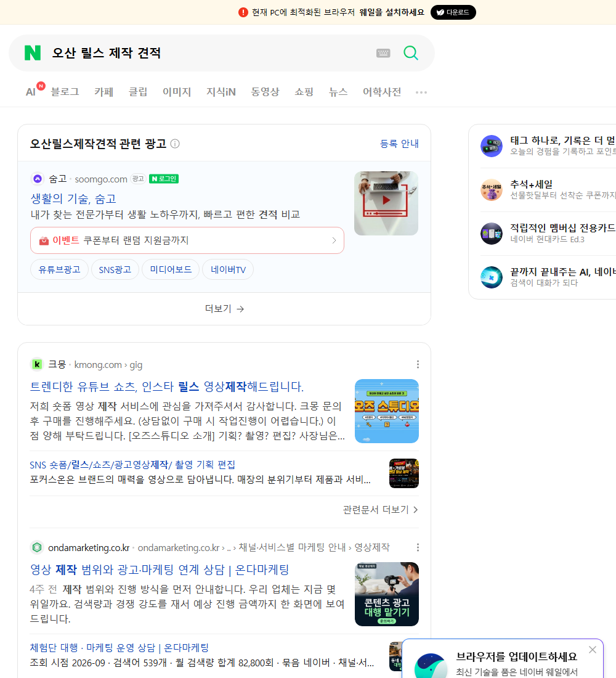616x678 pixels.
Task: Click the green search magnifier icon
Action: tap(411, 53)
